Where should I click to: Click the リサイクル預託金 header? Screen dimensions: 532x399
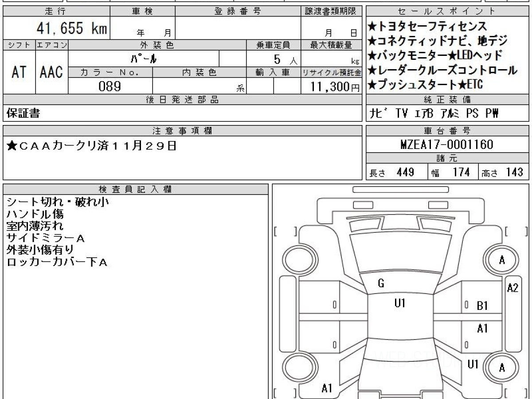332,72
